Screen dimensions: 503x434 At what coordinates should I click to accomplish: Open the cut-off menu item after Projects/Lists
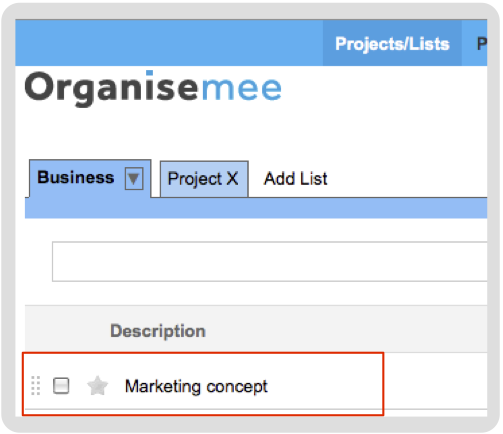(x=481, y=43)
